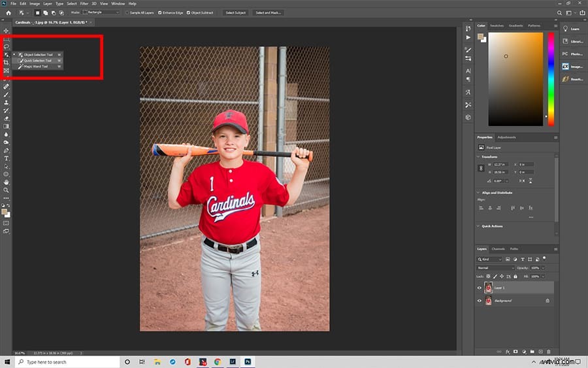The width and height of the screenshot is (588, 368).
Task: Select the Clone Stamp tool
Action: [x=6, y=103]
